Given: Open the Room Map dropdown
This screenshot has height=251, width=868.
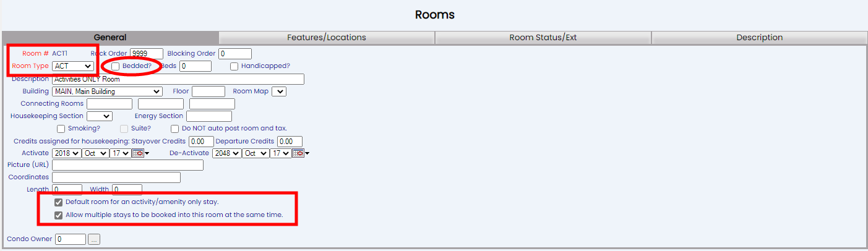Looking at the screenshot, I should (x=279, y=91).
